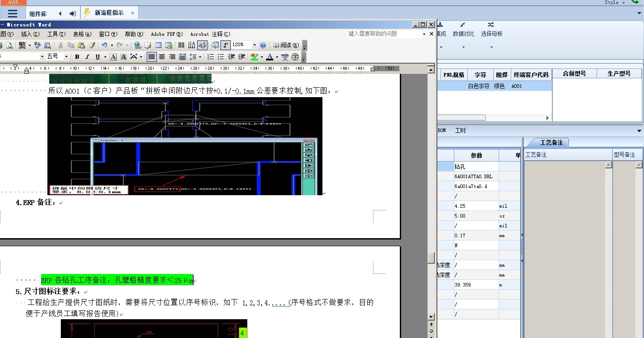
Task: Click Word's vertical scrollbar thumb
Action: pyautogui.click(x=431, y=258)
